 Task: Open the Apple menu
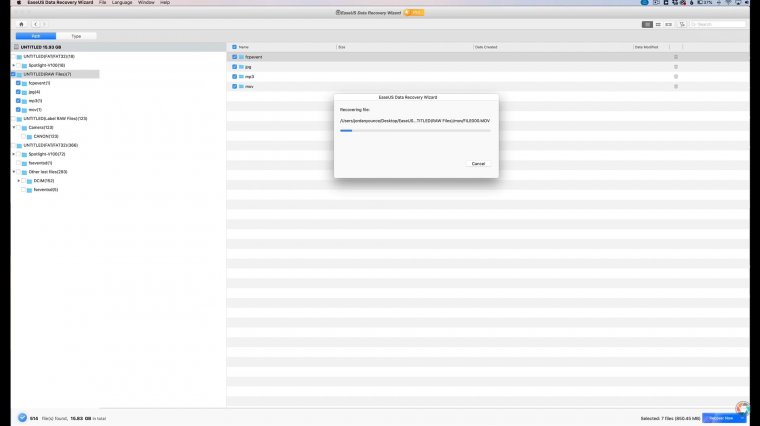19,2
